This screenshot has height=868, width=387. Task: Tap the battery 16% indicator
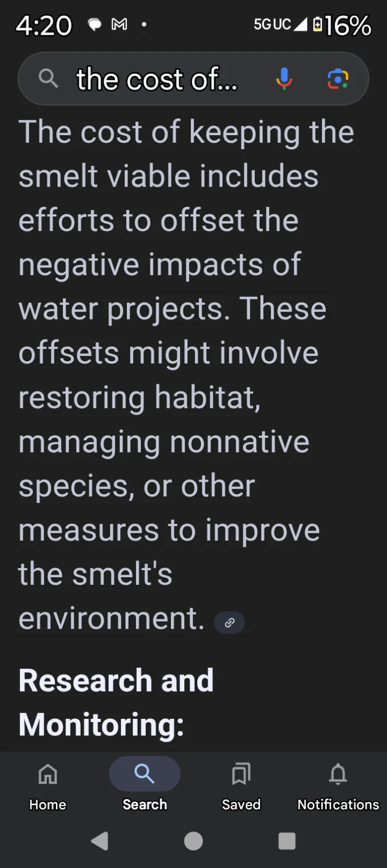pyautogui.click(x=343, y=25)
